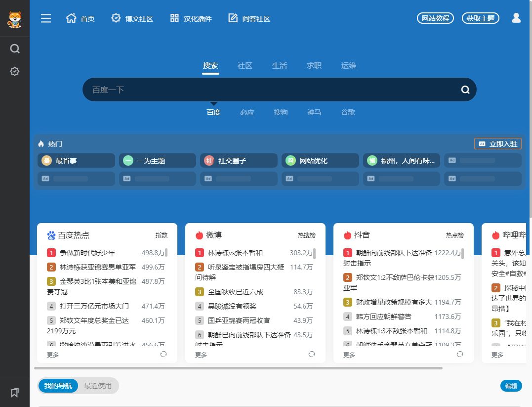Open 更多 under 哔哩哔哩
This screenshot has height=407, width=532.
(497, 355)
